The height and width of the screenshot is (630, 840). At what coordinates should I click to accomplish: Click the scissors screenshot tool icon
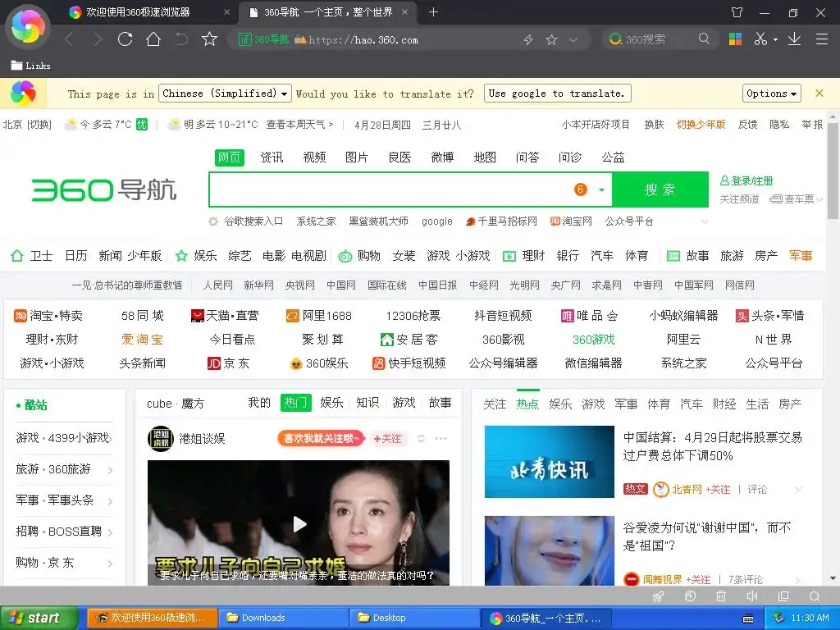click(760, 39)
